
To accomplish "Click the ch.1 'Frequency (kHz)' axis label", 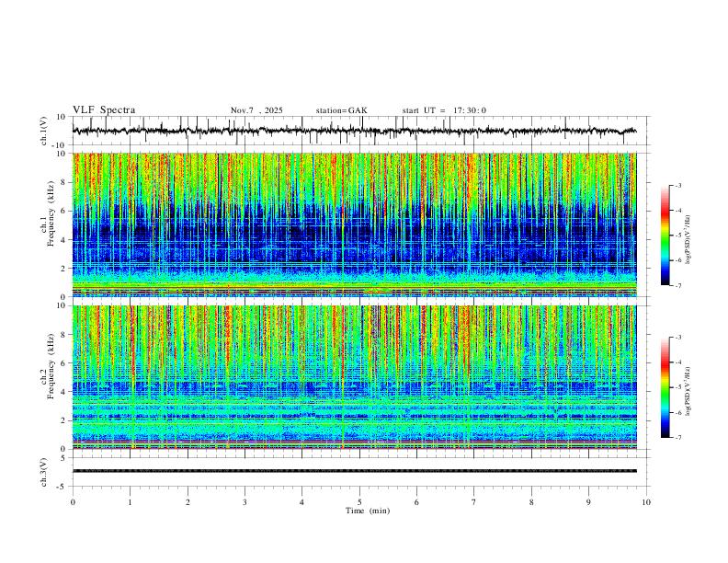I will tap(51, 213).
